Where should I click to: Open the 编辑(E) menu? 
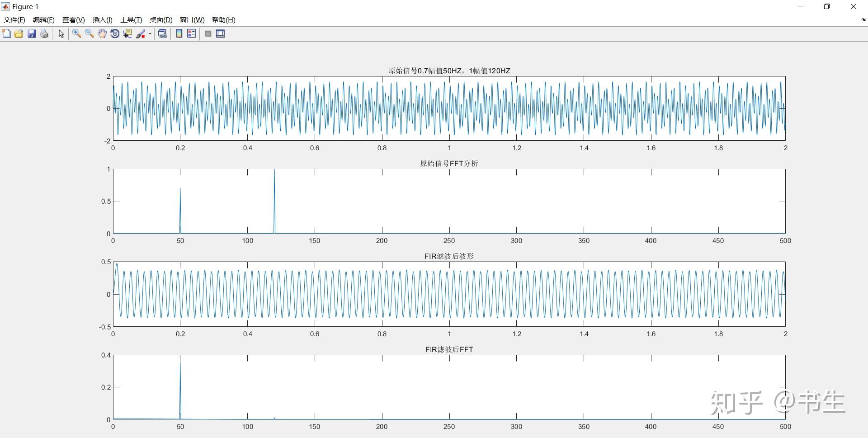pyautogui.click(x=44, y=19)
